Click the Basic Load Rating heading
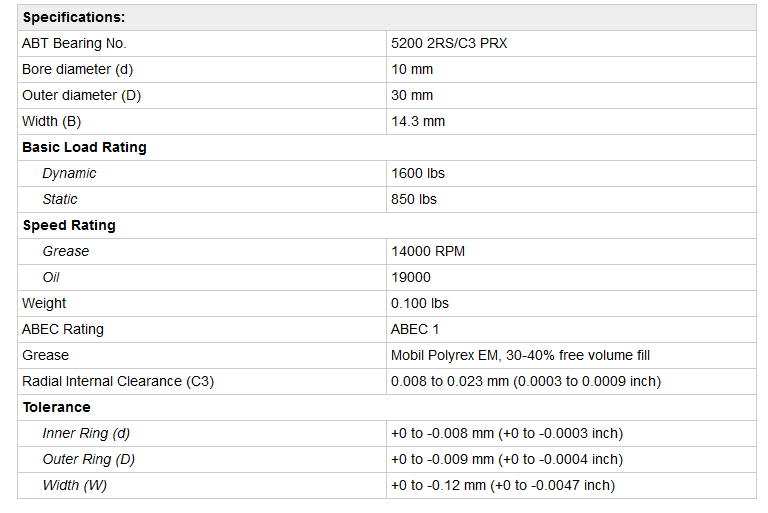Image resolution: width=768 pixels, height=513 pixels. point(84,147)
